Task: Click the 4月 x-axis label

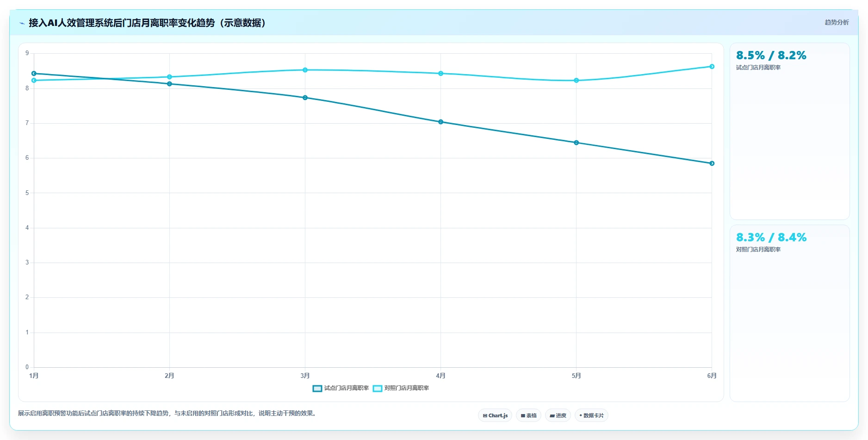Action: [x=440, y=376]
